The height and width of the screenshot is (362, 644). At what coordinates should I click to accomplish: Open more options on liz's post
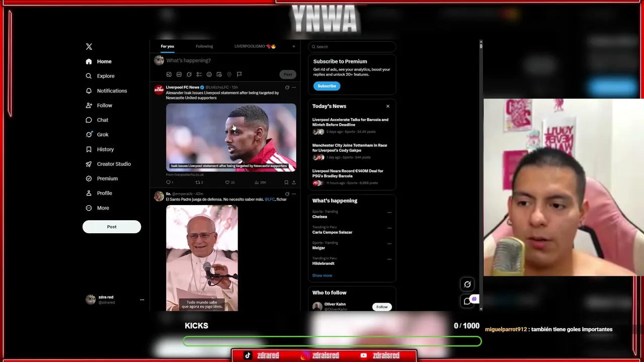pyautogui.click(x=294, y=194)
